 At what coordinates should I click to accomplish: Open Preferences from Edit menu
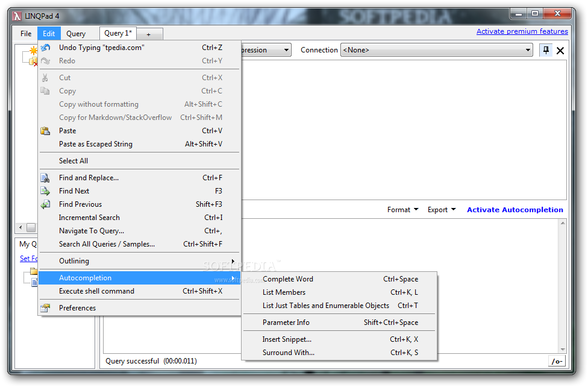click(140, 308)
